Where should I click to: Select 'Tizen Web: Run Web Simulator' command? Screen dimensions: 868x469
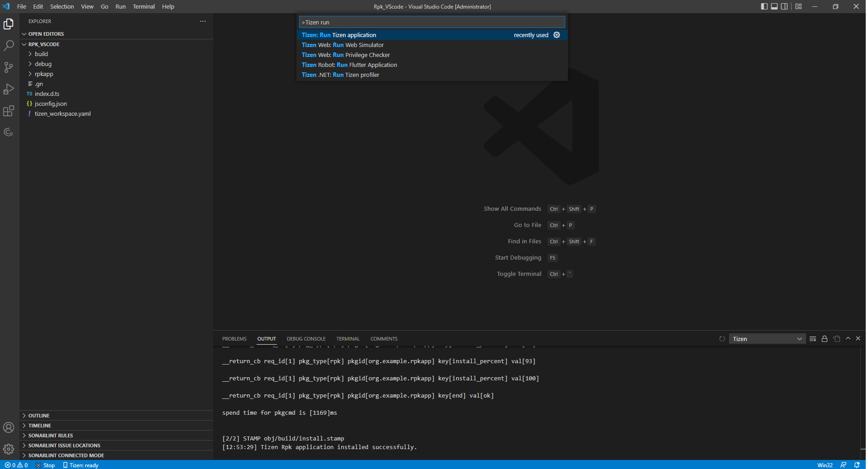point(343,45)
